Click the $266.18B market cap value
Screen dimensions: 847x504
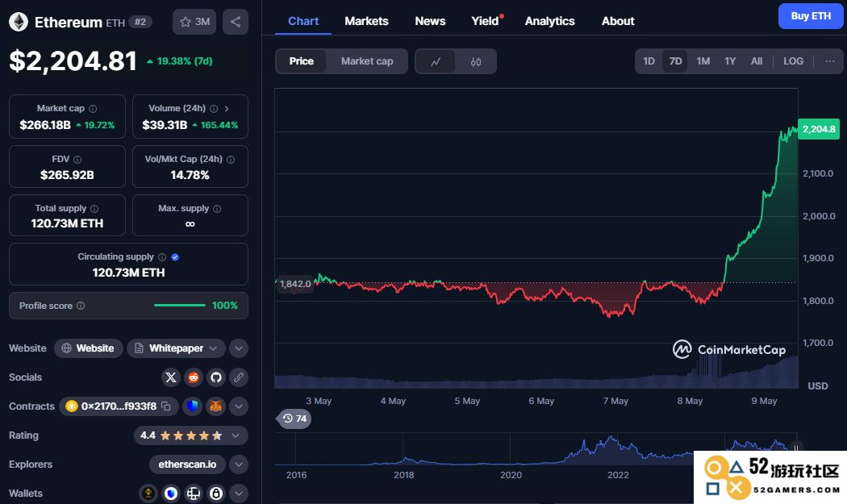45,125
